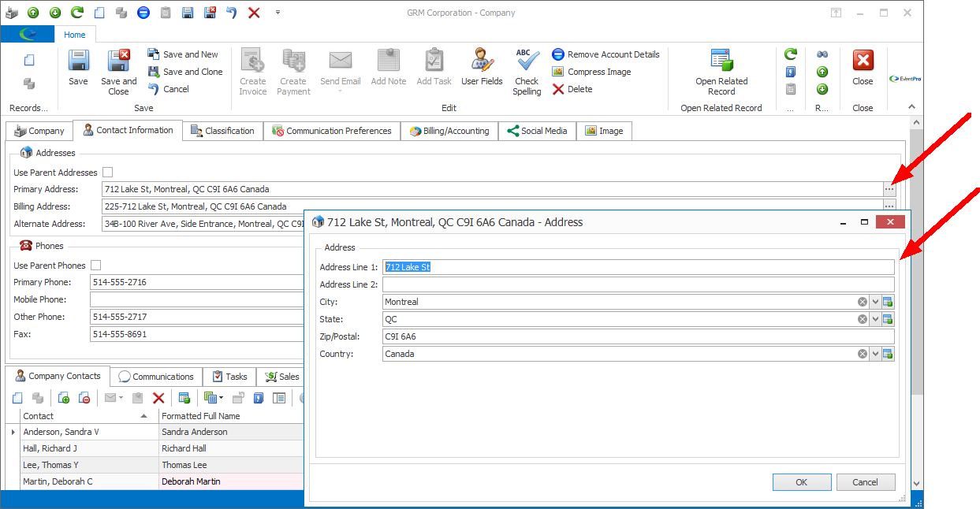Switch to the Communications tab
Viewport: 980px width, 509px height.
pyautogui.click(x=156, y=377)
